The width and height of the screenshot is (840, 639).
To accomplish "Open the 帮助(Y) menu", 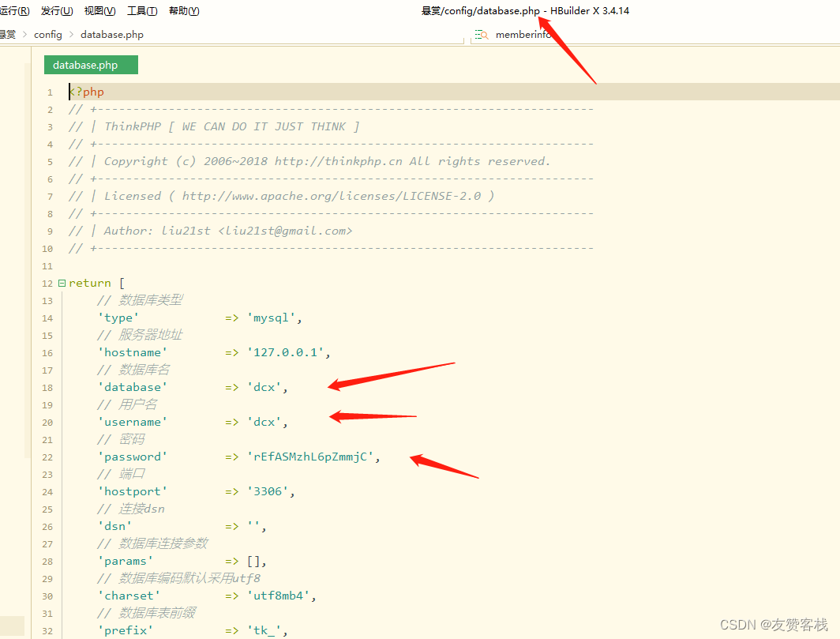I will pyautogui.click(x=184, y=11).
